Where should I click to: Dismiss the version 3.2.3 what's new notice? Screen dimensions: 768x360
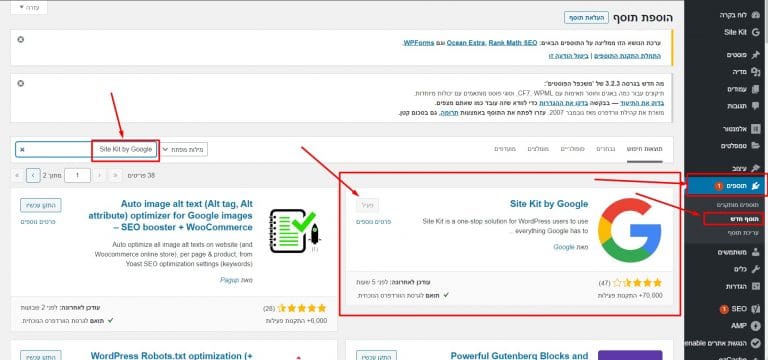tap(21, 83)
